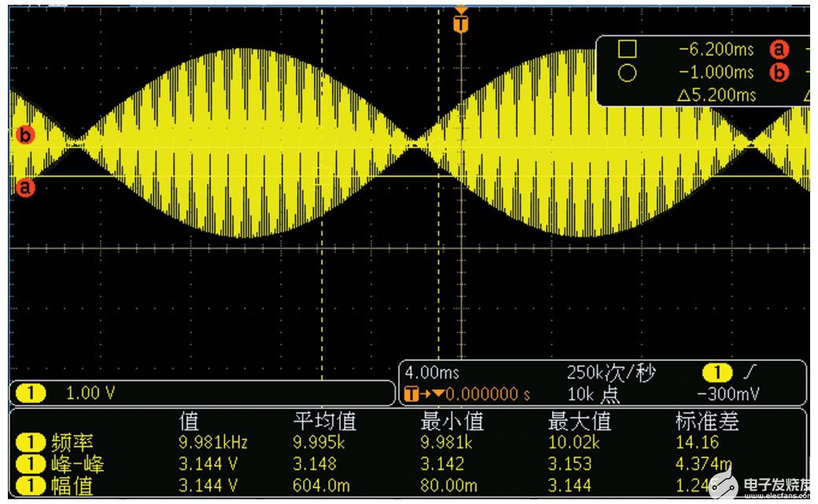This screenshot has height=504, width=818.
Task: Click the Δ5.200ms cursor delta value
Action: (x=717, y=95)
